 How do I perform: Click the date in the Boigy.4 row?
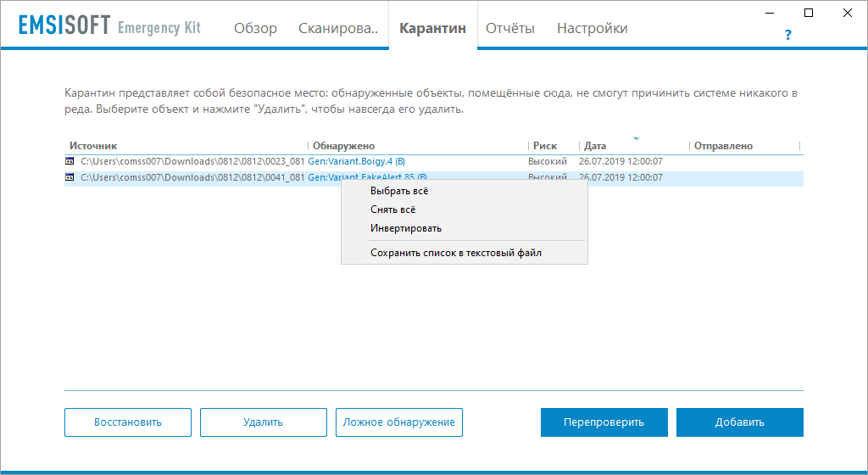coord(620,162)
